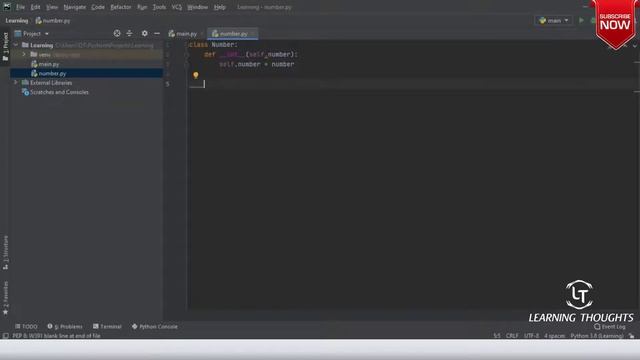Open the main run configuration dropdown
Image resolution: width=640 pixels, height=360 pixels.
click(553, 20)
